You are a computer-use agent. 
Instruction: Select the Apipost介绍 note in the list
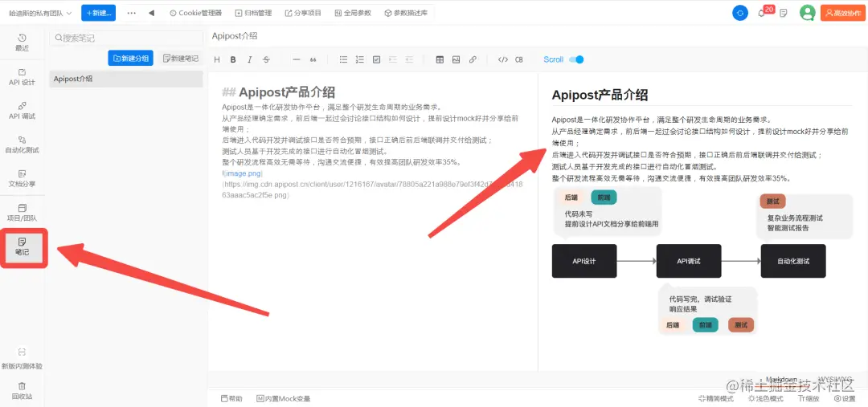[126, 79]
